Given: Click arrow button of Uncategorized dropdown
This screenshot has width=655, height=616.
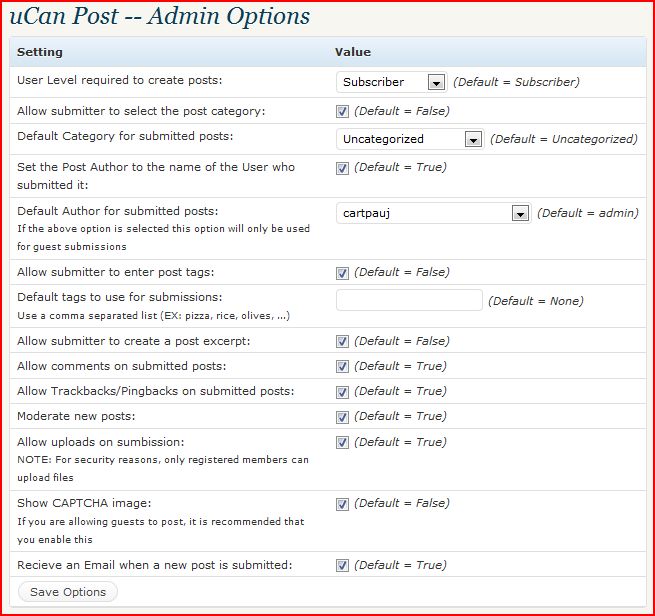Looking at the screenshot, I should click(473, 139).
